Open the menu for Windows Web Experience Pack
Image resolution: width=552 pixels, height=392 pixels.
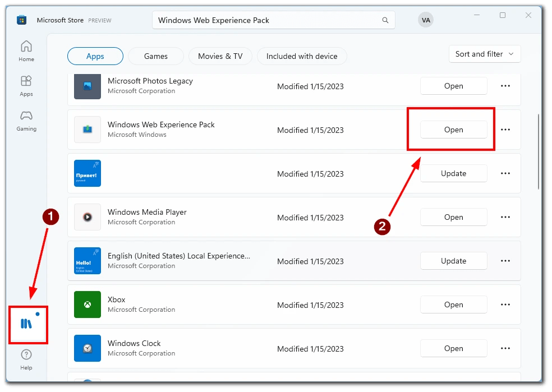point(505,130)
